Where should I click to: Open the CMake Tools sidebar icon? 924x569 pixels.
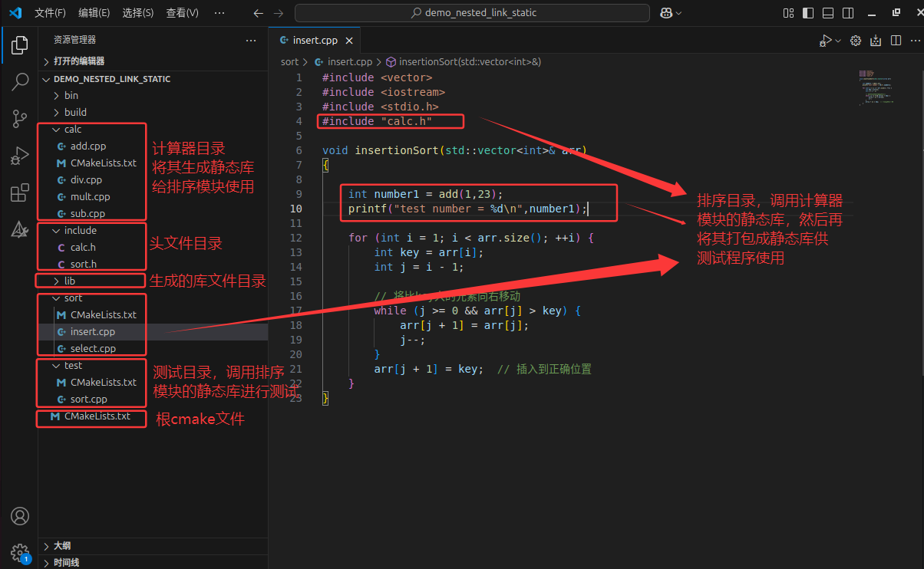(20, 229)
